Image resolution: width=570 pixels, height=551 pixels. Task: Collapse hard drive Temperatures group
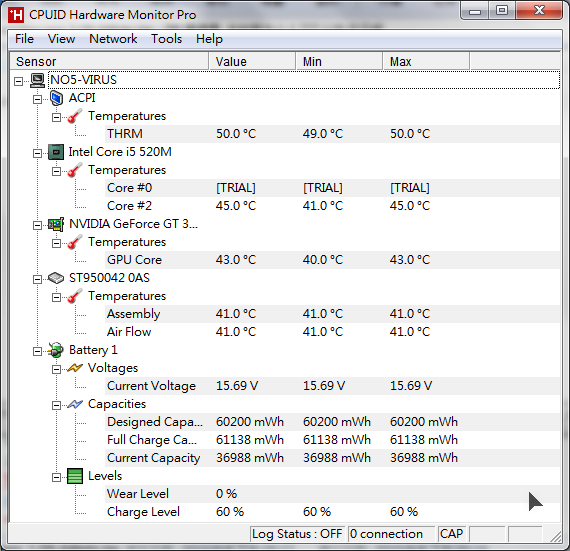(x=56, y=297)
